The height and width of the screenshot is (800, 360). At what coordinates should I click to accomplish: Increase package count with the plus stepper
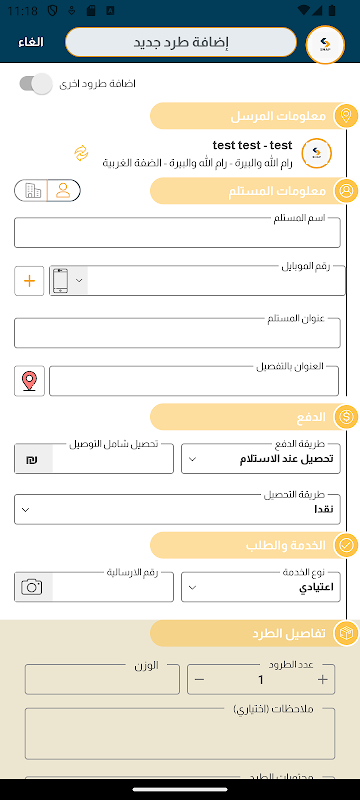click(322, 680)
